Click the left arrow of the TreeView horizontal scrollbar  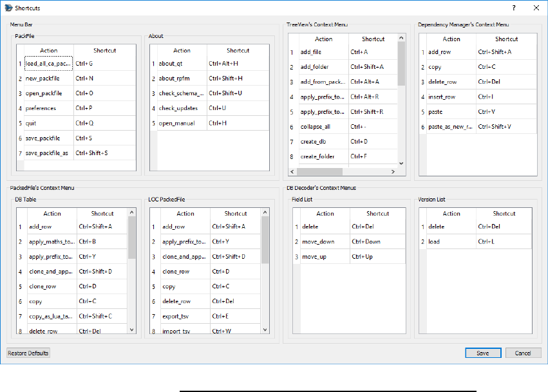click(x=292, y=172)
